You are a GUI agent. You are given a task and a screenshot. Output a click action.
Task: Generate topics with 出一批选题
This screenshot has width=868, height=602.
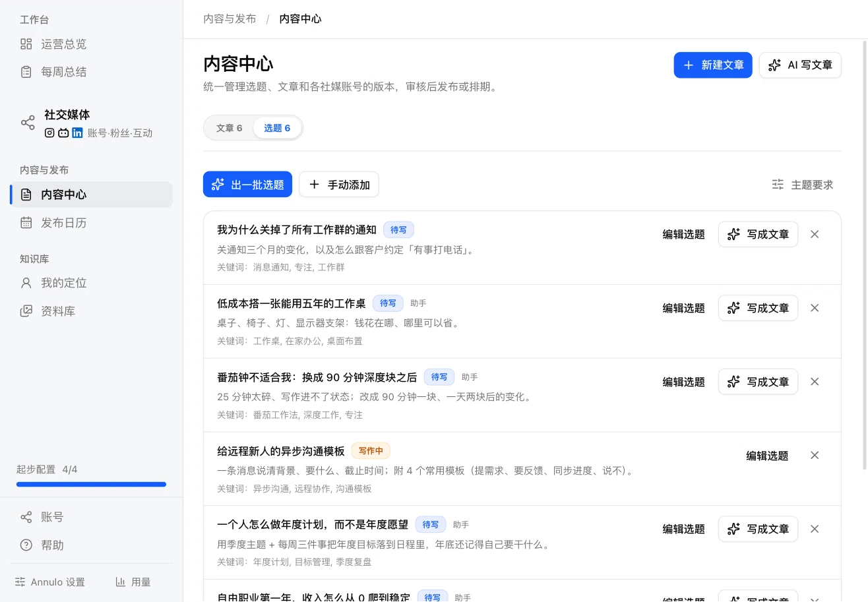coord(247,185)
